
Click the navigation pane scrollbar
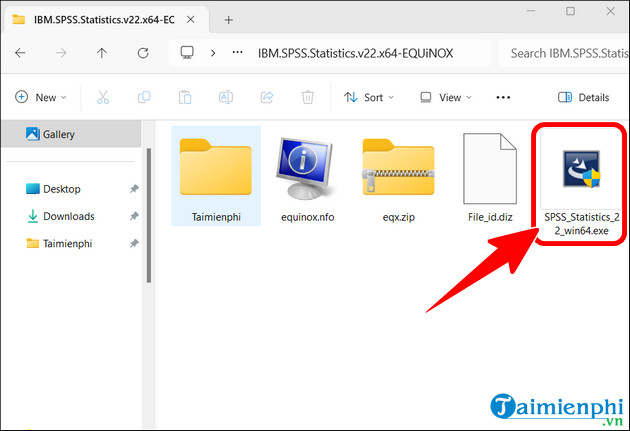pos(149,215)
